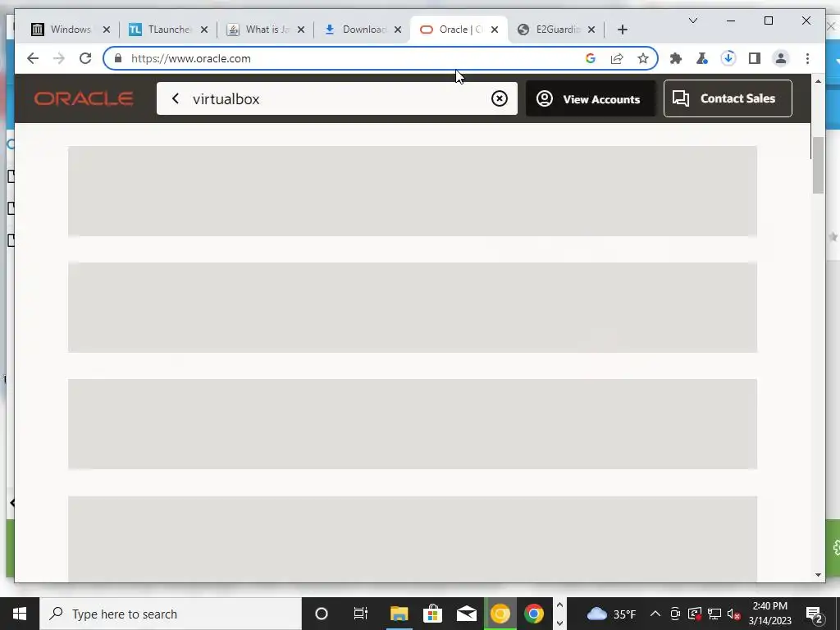Open a new browser tab
This screenshot has width=840, height=630.
tap(622, 30)
